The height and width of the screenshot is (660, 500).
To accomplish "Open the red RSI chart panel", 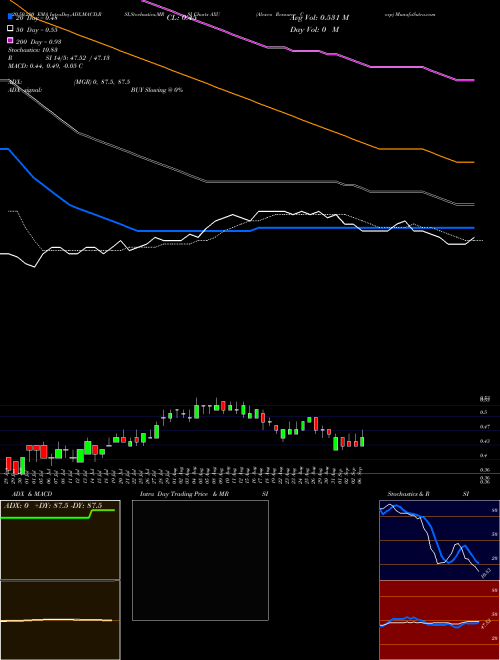I will [x=439, y=620].
